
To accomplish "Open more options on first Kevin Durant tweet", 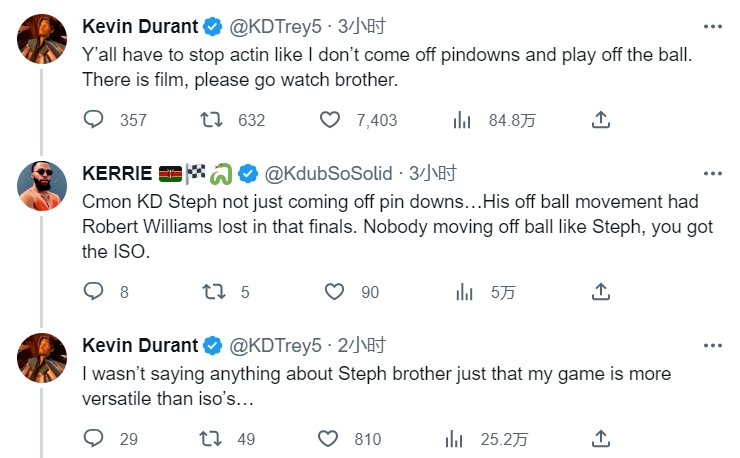I will (712, 26).
